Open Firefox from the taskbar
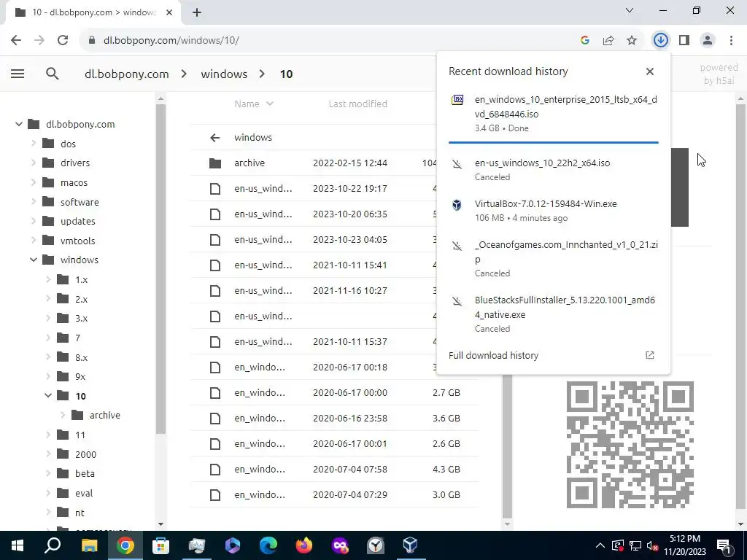Image resolution: width=747 pixels, height=560 pixels. (304, 545)
